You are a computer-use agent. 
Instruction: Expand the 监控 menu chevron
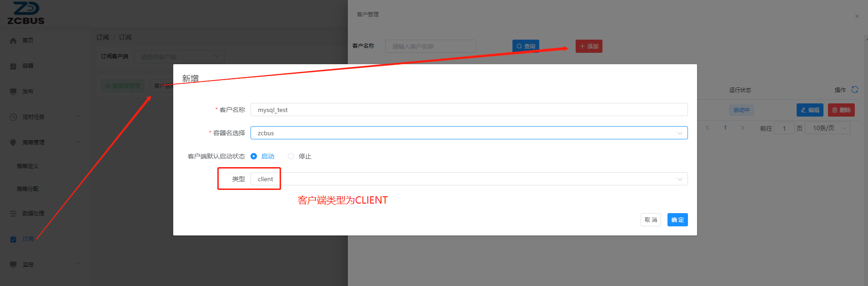tap(78, 264)
